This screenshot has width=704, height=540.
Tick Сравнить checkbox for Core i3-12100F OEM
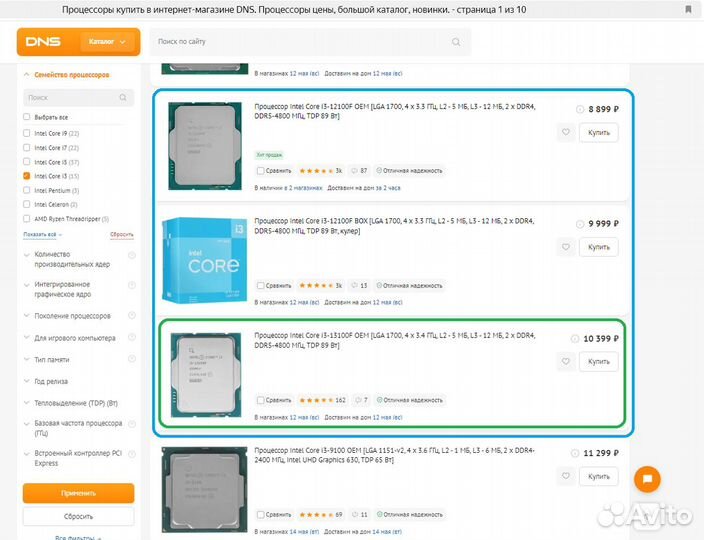click(261, 171)
